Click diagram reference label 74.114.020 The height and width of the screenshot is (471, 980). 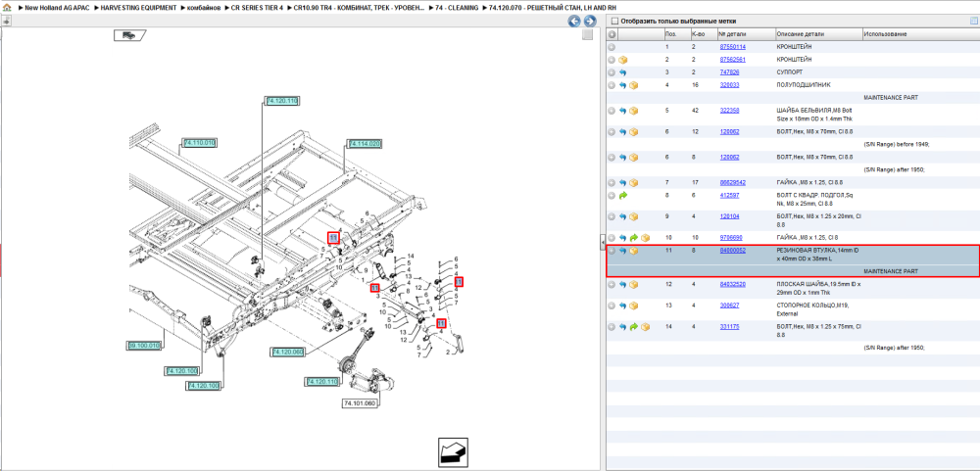click(x=365, y=144)
